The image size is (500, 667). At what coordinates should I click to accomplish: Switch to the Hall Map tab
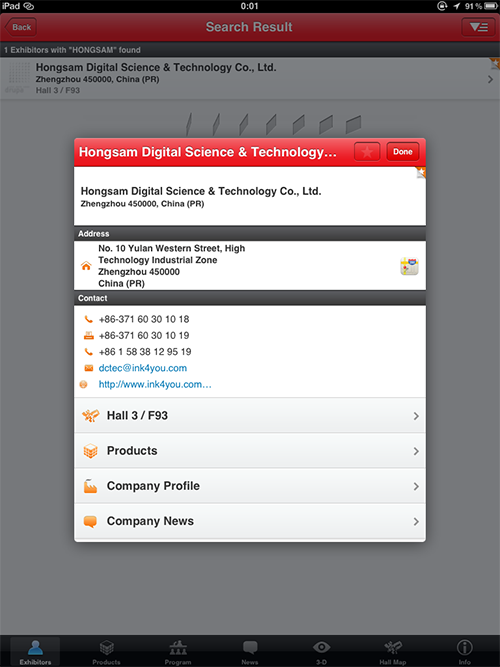tap(393, 652)
